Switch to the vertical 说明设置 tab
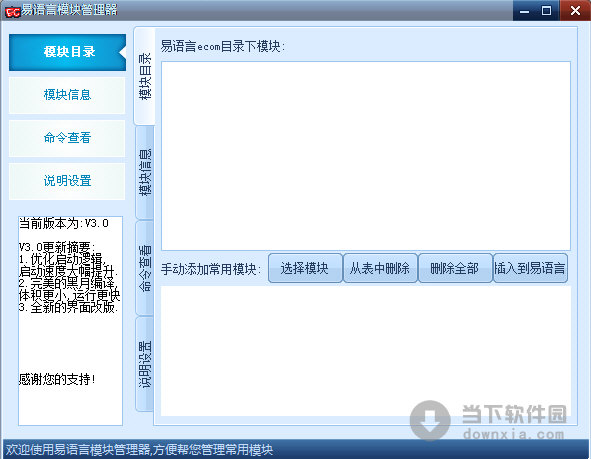This screenshot has height=459, width=591. tap(145, 364)
